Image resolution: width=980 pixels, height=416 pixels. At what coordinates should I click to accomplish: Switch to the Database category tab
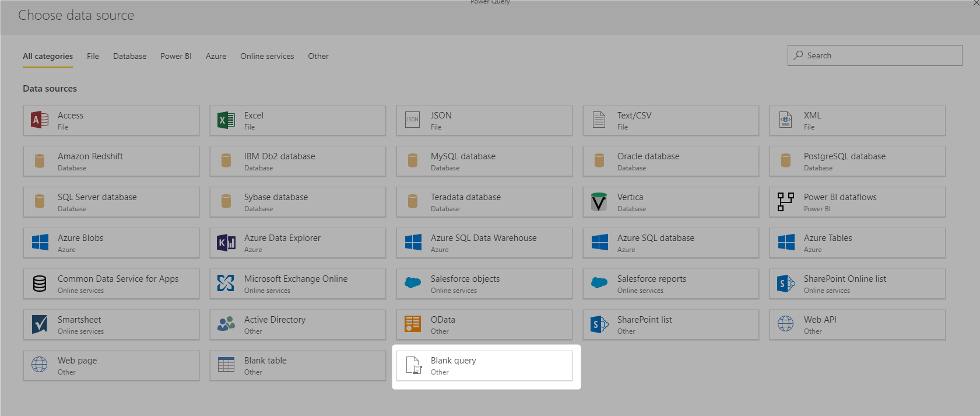pos(129,57)
